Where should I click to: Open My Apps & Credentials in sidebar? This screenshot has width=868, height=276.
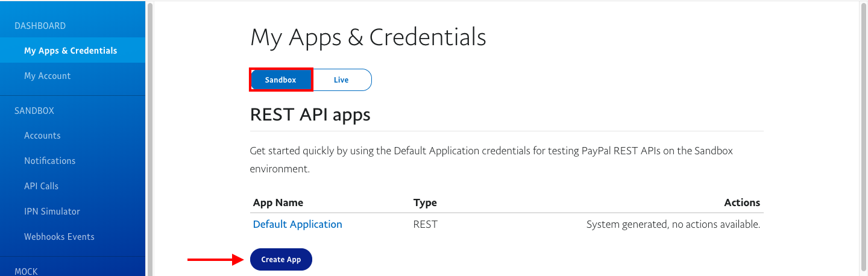(71, 51)
